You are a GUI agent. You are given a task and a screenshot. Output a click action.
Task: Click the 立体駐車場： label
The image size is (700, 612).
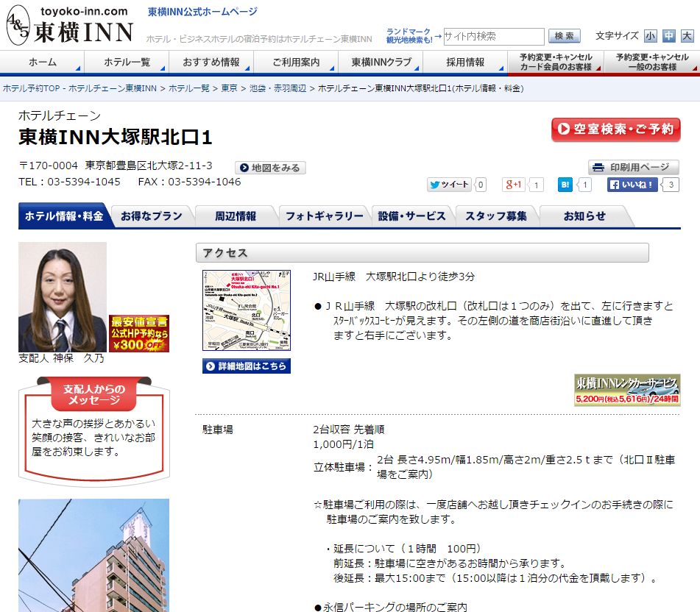pos(343,467)
